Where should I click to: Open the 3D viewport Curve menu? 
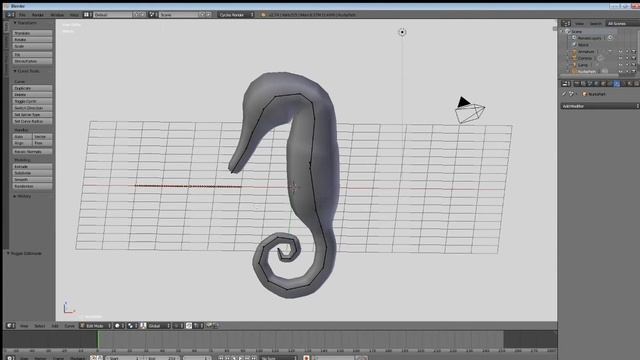click(70, 326)
